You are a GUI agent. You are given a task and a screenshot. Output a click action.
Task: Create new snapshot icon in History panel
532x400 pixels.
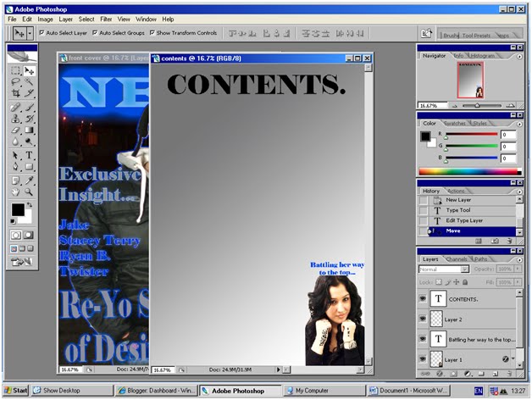(495, 241)
